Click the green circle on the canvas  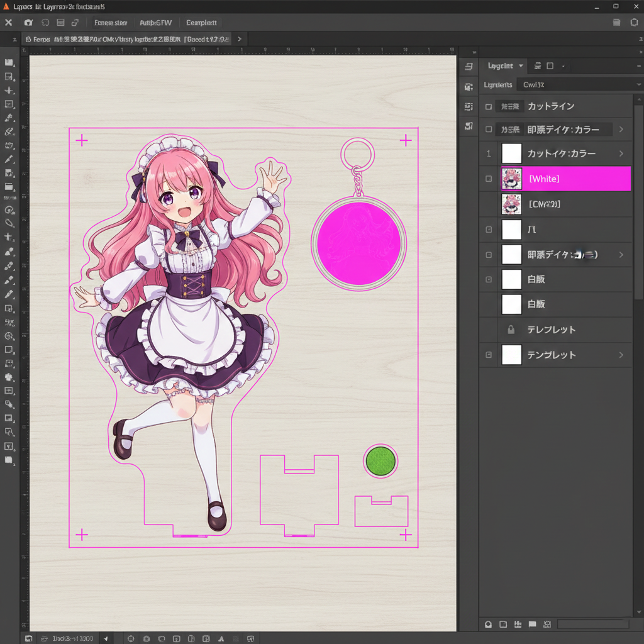[380, 461]
